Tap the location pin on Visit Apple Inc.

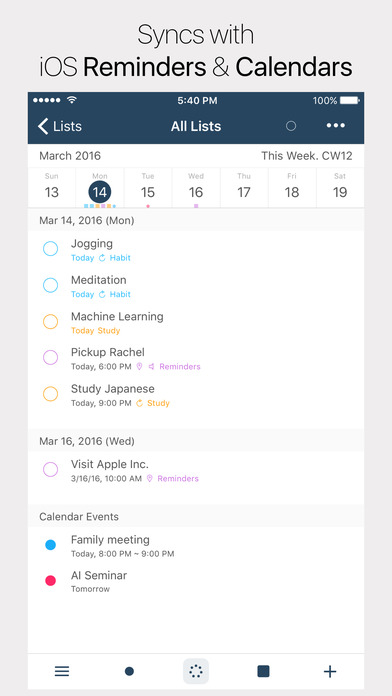click(x=150, y=478)
